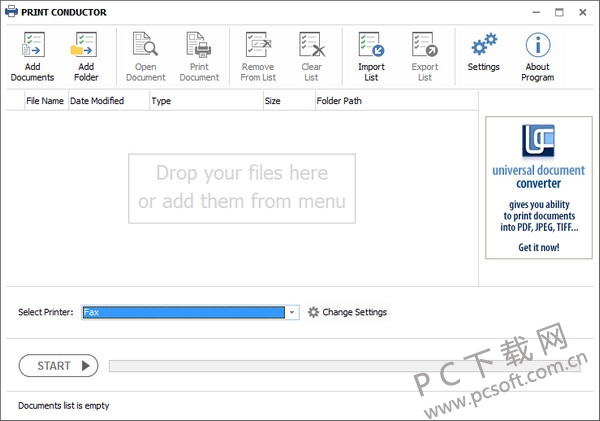Click the Export List icon
This screenshot has width=600, height=421.
pos(425,44)
